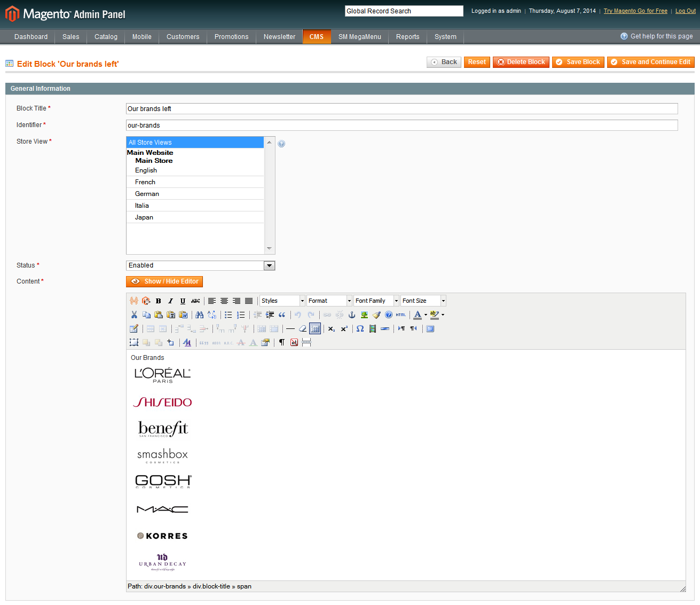Click into the Identifier field
The image size is (700, 605).
coord(402,125)
